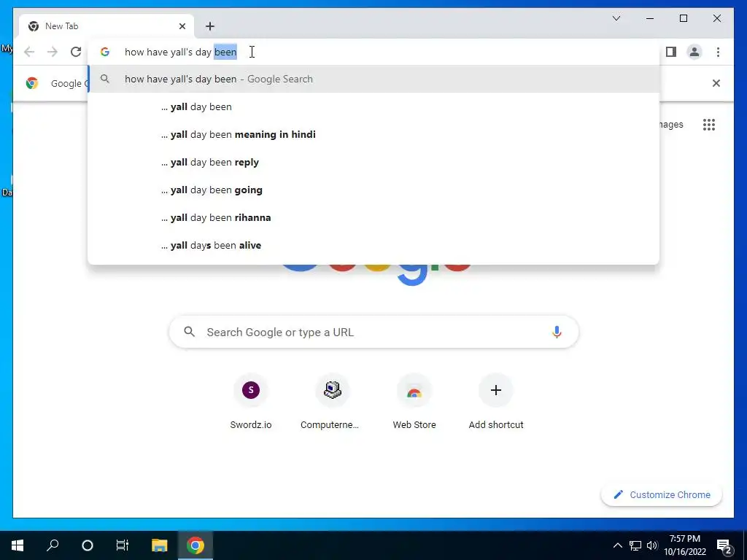Click the New Tab tab label
747x560 pixels.
coord(61,26)
